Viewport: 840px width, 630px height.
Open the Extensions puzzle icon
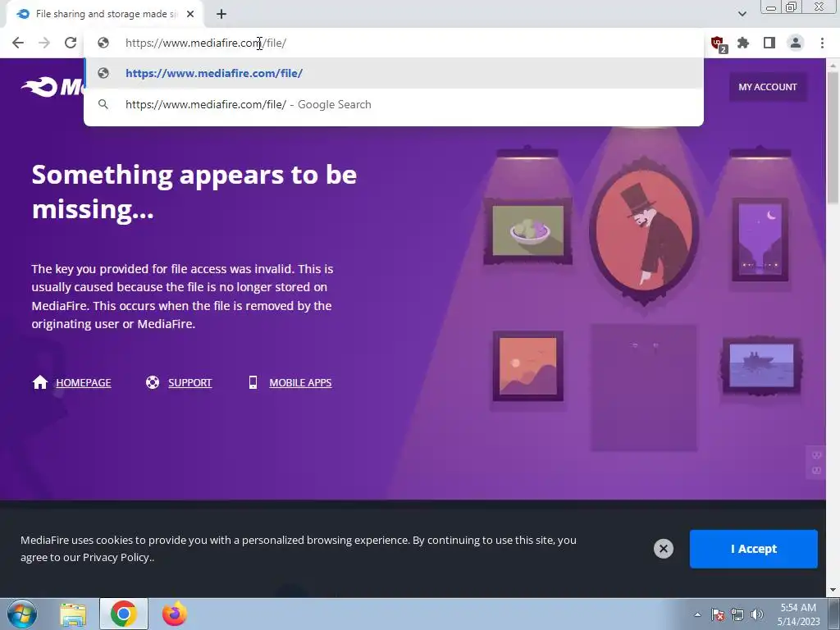click(x=743, y=43)
